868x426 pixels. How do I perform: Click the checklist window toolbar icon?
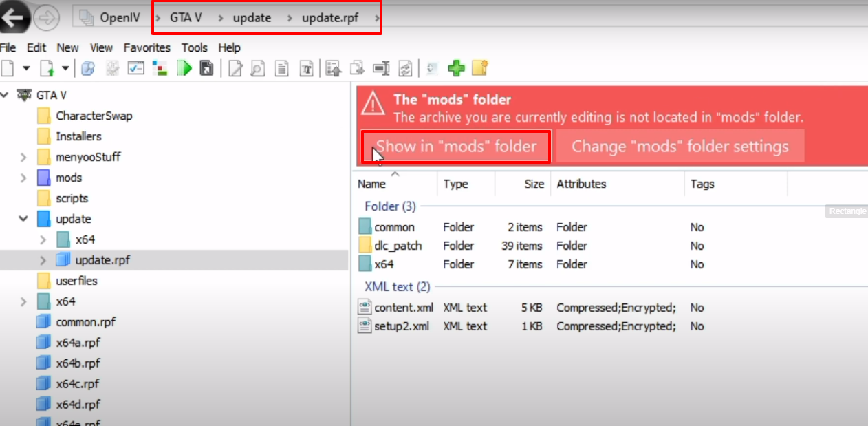(x=136, y=68)
